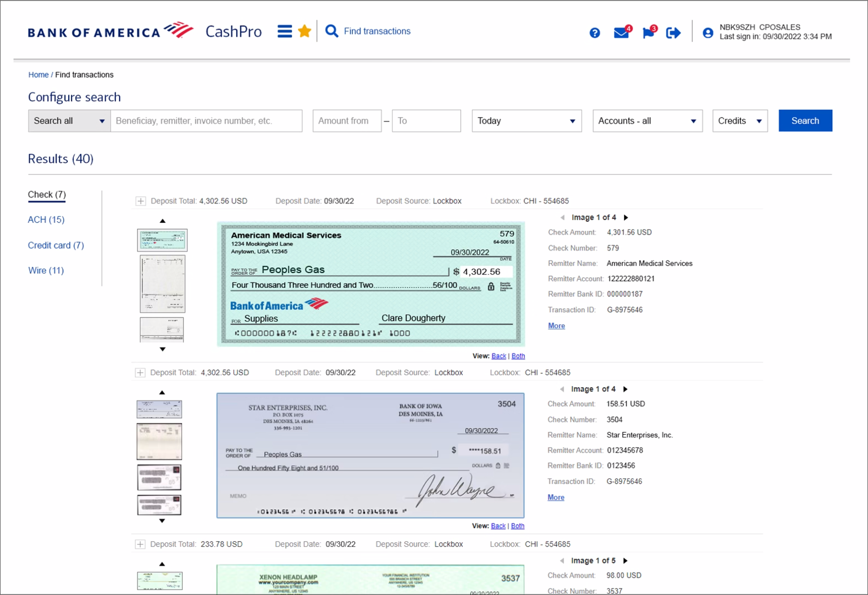Select first thumbnail of Star Enterprises check
The image size is (868, 595).
pos(159,409)
